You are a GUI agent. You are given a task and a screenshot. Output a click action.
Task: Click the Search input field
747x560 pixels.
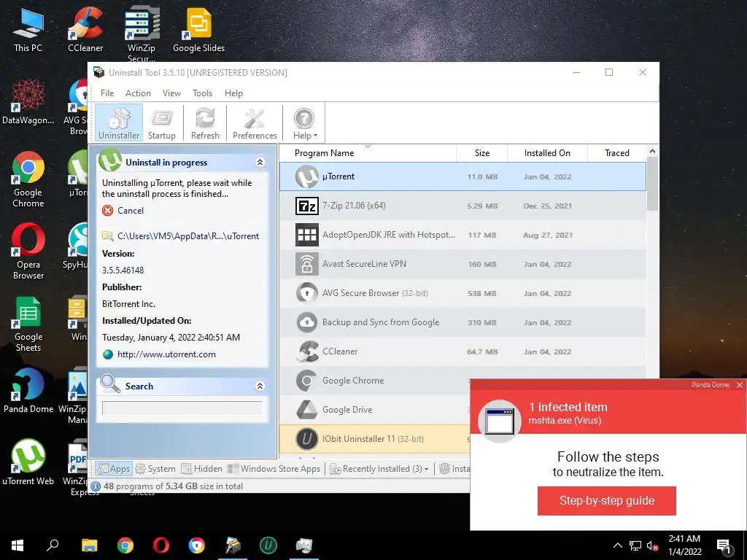pyautogui.click(x=182, y=408)
